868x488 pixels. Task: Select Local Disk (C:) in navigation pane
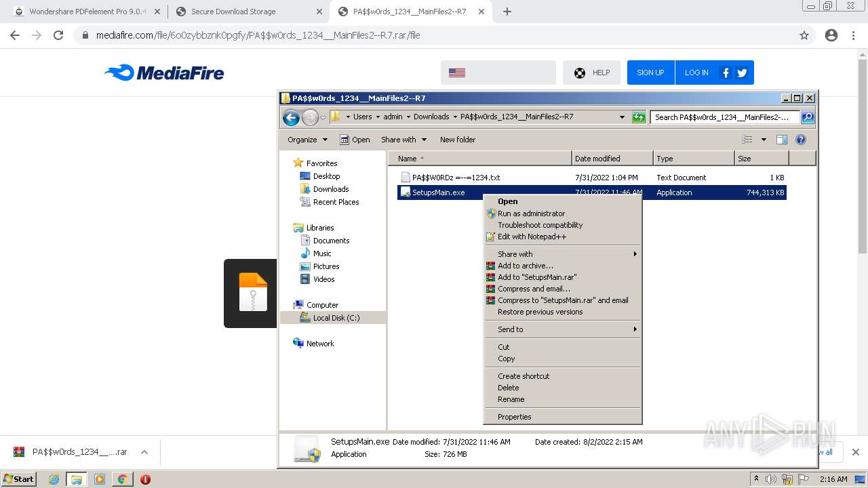pyautogui.click(x=336, y=318)
